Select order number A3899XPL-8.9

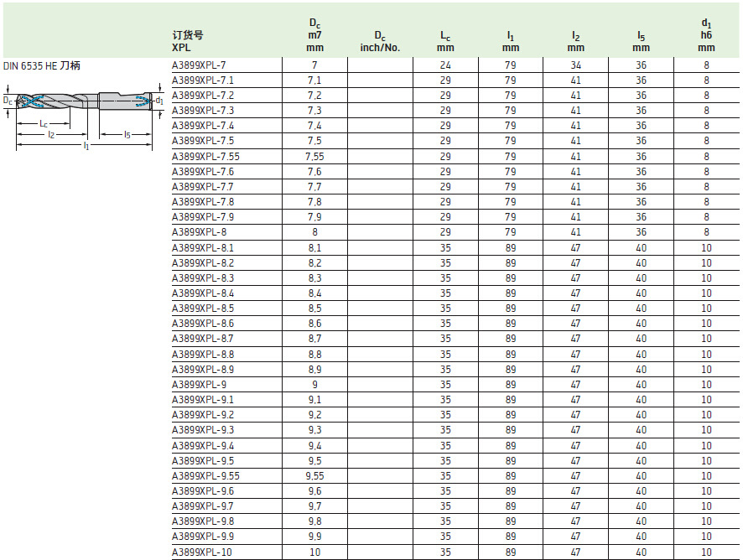tap(202, 370)
